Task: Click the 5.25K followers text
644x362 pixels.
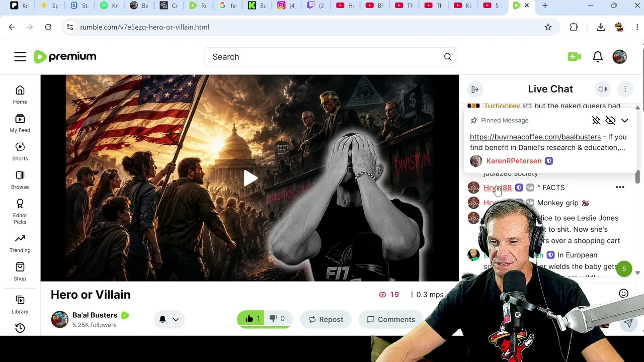Action: [x=95, y=325]
